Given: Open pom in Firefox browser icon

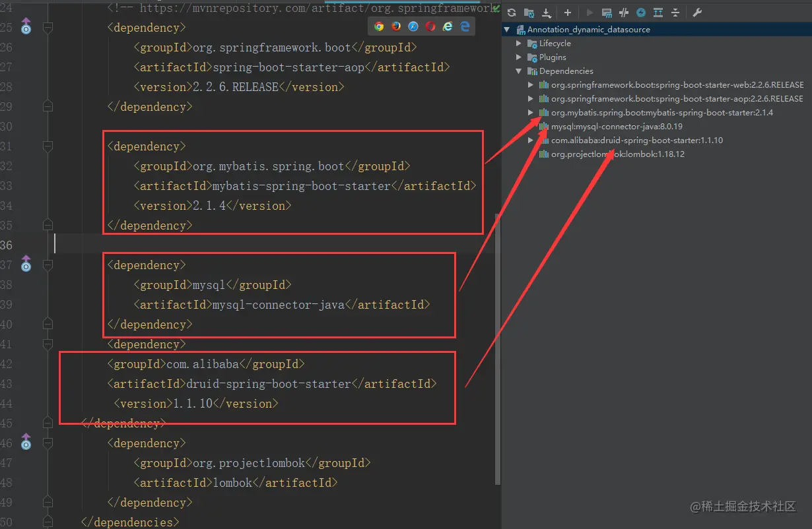Looking at the screenshot, I should [x=396, y=26].
